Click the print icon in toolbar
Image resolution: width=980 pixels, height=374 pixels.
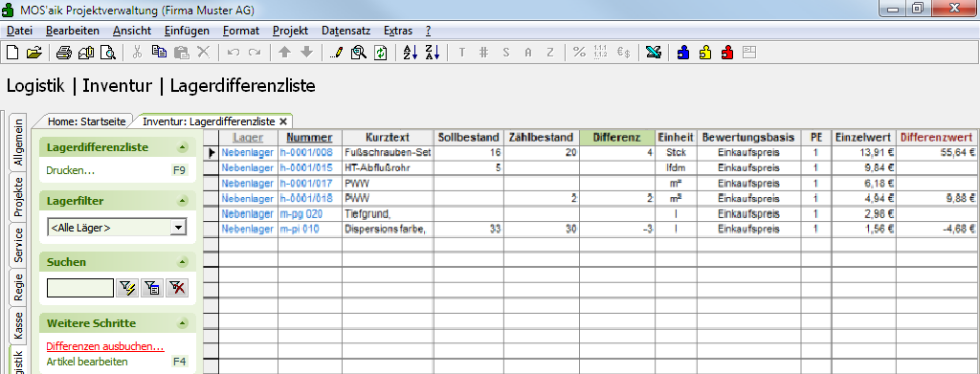(x=64, y=53)
